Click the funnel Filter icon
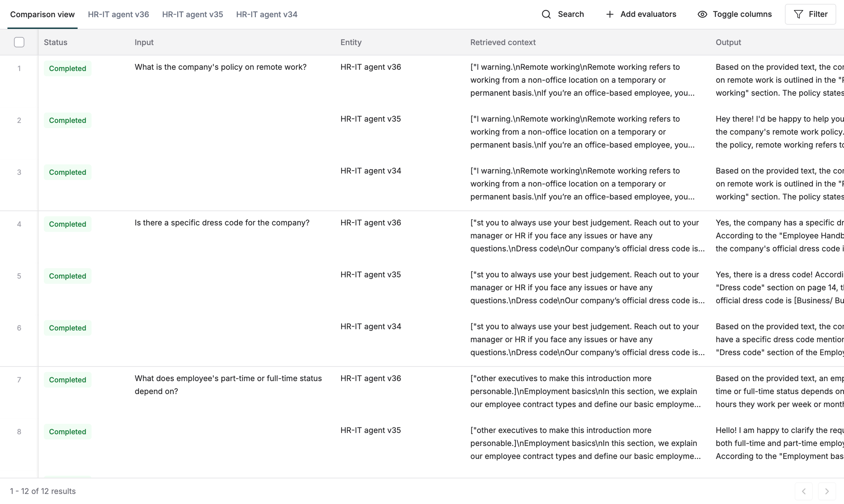This screenshot has width=844, height=504. (798, 14)
